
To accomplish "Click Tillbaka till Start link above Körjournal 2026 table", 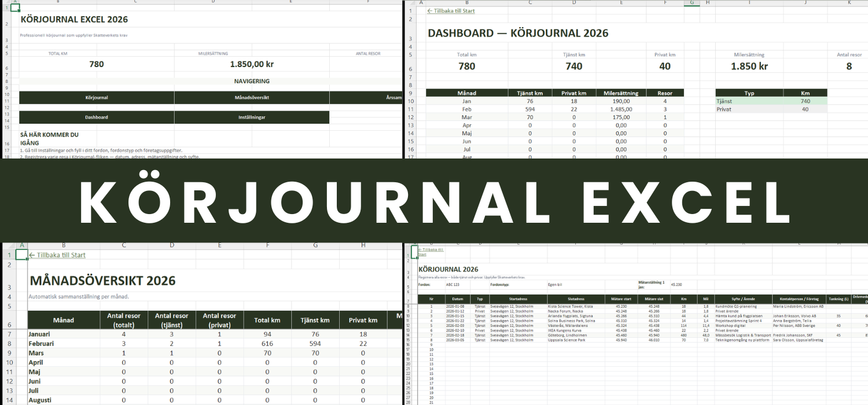I will tap(431, 252).
